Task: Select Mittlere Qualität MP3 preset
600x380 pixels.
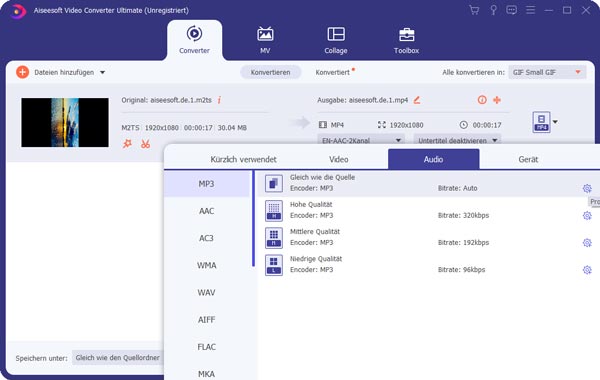Action: pos(426,237)
